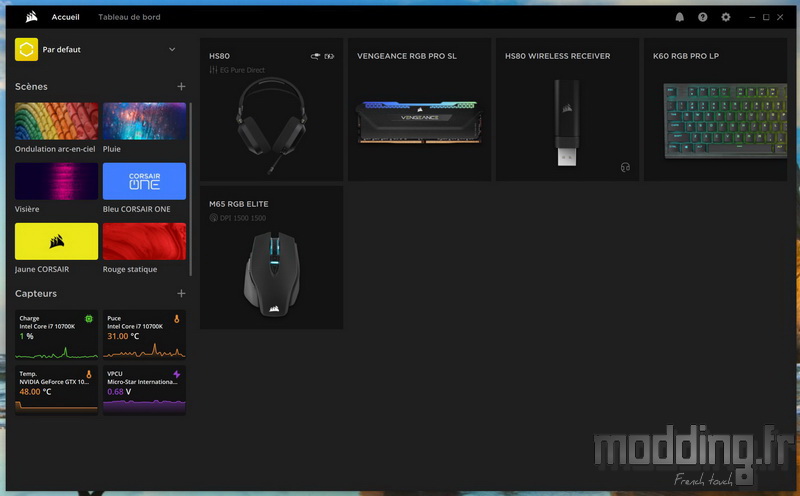Image resolution: width=800 pixels, height=496 pixels.
Task: Open the HS80 WIRELESS RECEIVER device
Action: [x=567, y=109]
